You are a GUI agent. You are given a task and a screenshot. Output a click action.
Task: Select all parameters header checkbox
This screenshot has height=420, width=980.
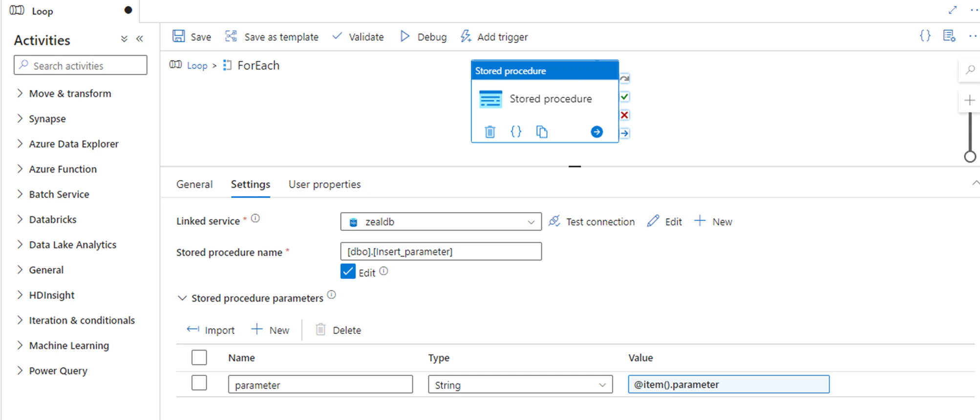(x=199, y=357)
